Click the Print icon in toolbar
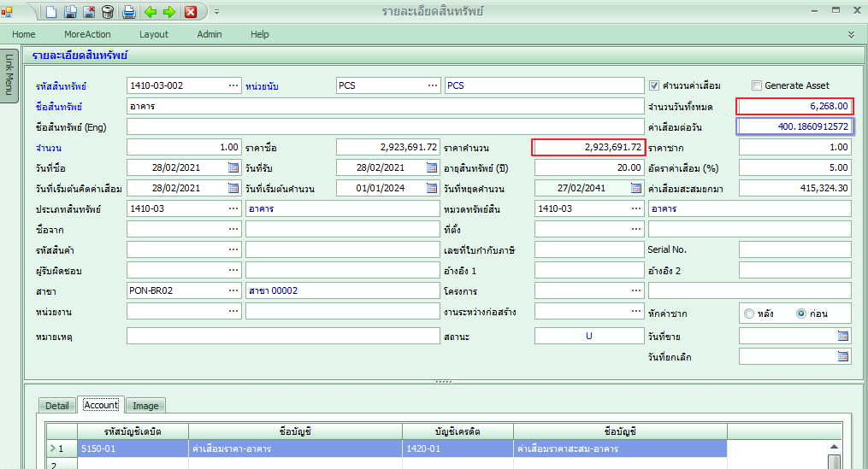The image size is (868, 469). click(x=128, y=12)
